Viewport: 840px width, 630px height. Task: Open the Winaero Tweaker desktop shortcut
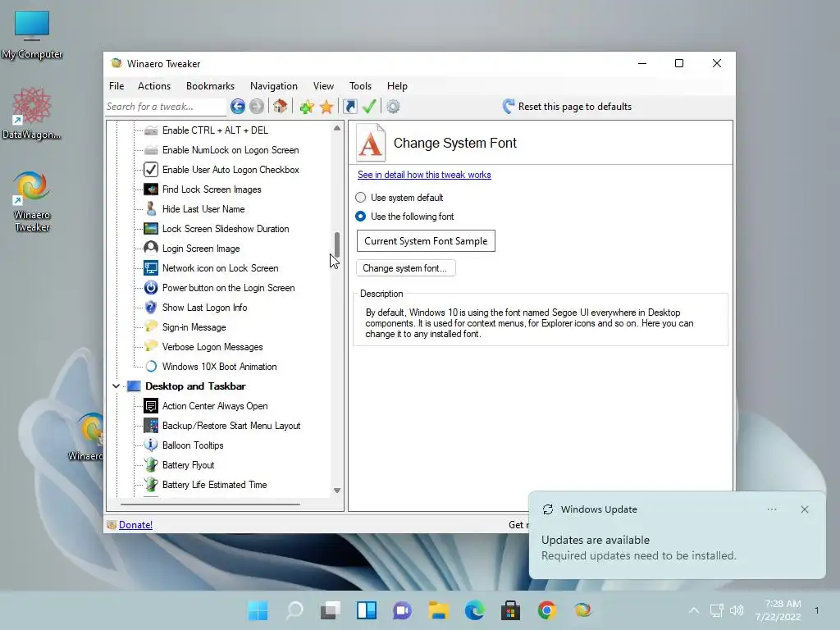32,202
